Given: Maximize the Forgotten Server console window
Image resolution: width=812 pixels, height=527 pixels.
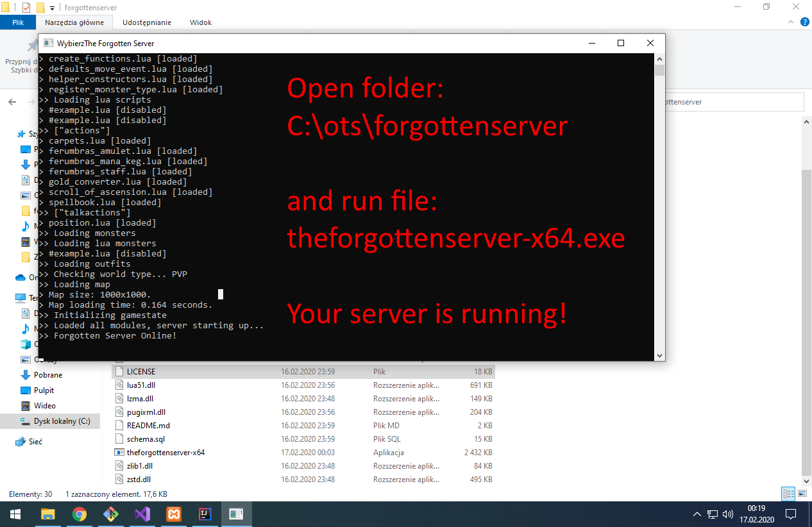Looking at the screenshot, I should [620, 43].
